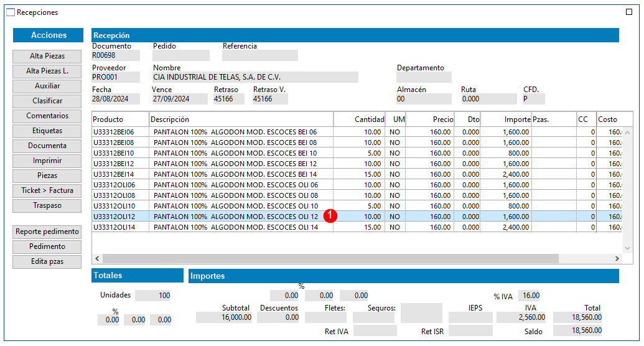
Task: Click the Importe column header
Action: point(506,119)
